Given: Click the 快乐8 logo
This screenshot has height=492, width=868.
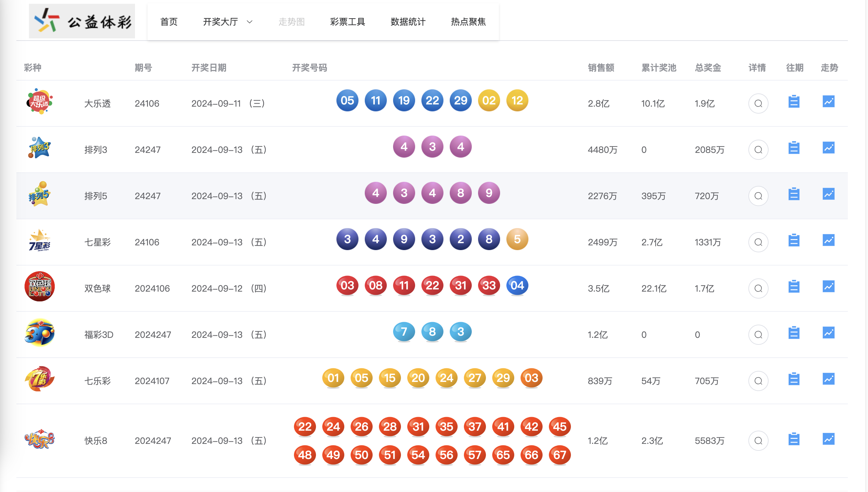Looking at the screenshot, I should coord(40,439).
